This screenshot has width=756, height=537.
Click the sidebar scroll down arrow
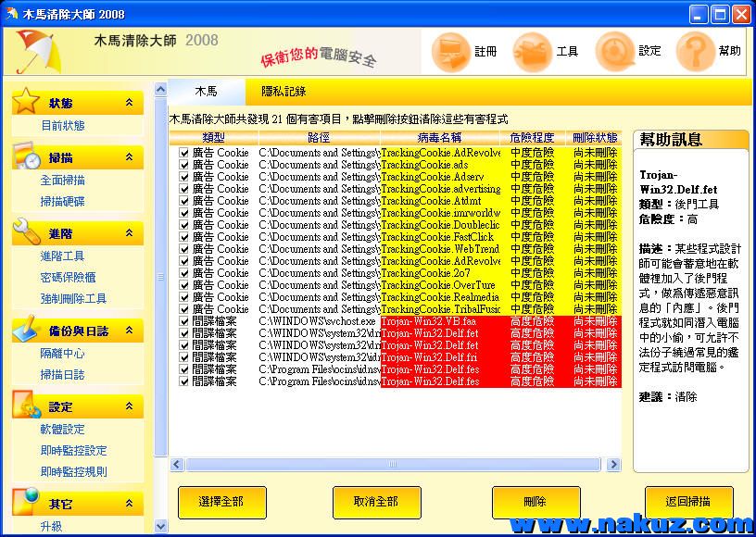tap(160, 526)
